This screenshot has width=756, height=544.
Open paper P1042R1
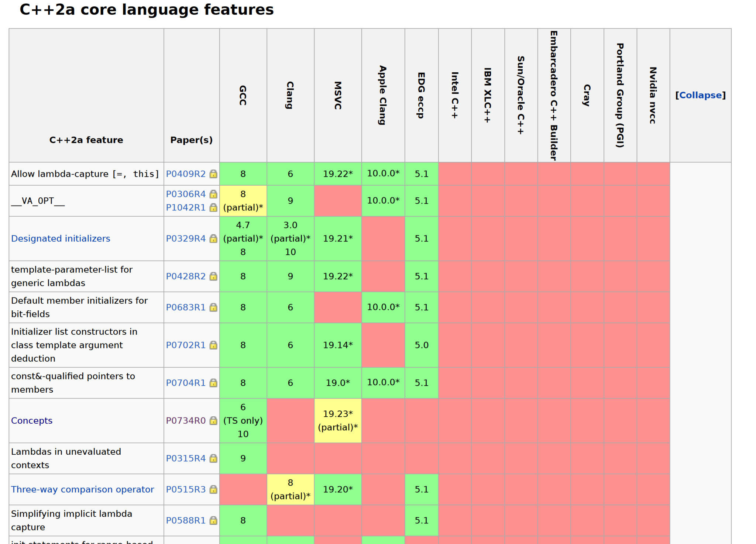pyautogui.click(x=186, y=207)
